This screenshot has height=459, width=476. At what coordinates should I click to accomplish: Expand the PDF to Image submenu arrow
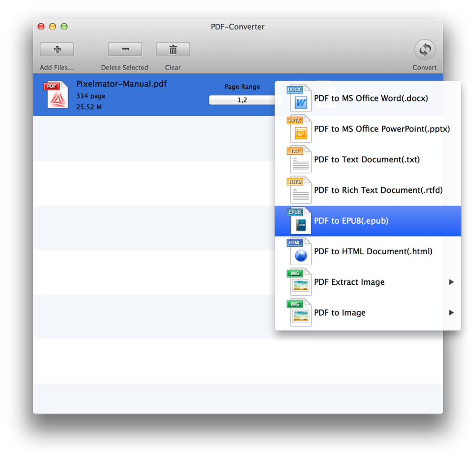pyautogui.click(x=451, y=312)
